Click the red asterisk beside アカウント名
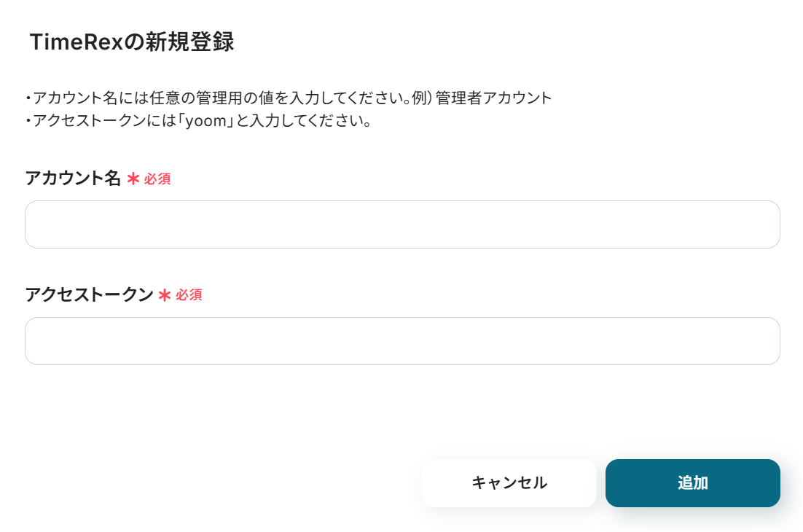803x532 pixels. (x=133, y=179)
